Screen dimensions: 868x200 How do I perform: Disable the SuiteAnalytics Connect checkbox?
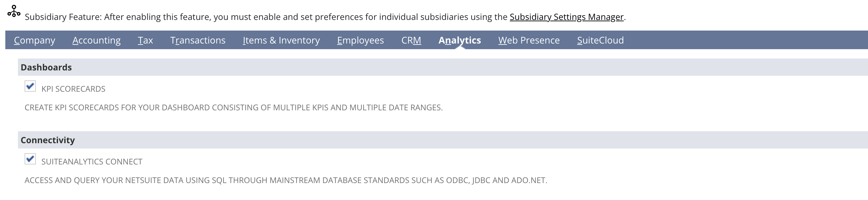click(30, 159)
